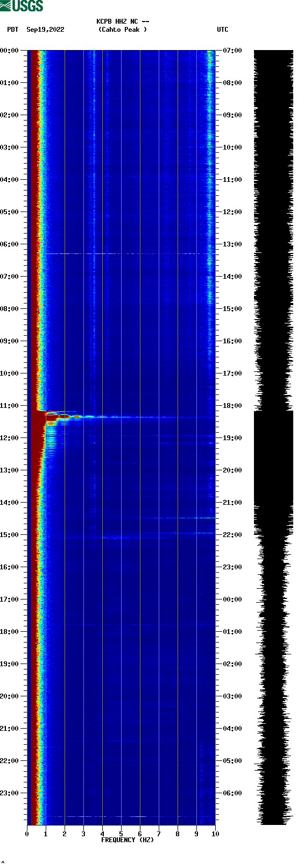297x868 pixels.
Task: Click the 11:00 PDT time tick label
Action: point(9,406)
